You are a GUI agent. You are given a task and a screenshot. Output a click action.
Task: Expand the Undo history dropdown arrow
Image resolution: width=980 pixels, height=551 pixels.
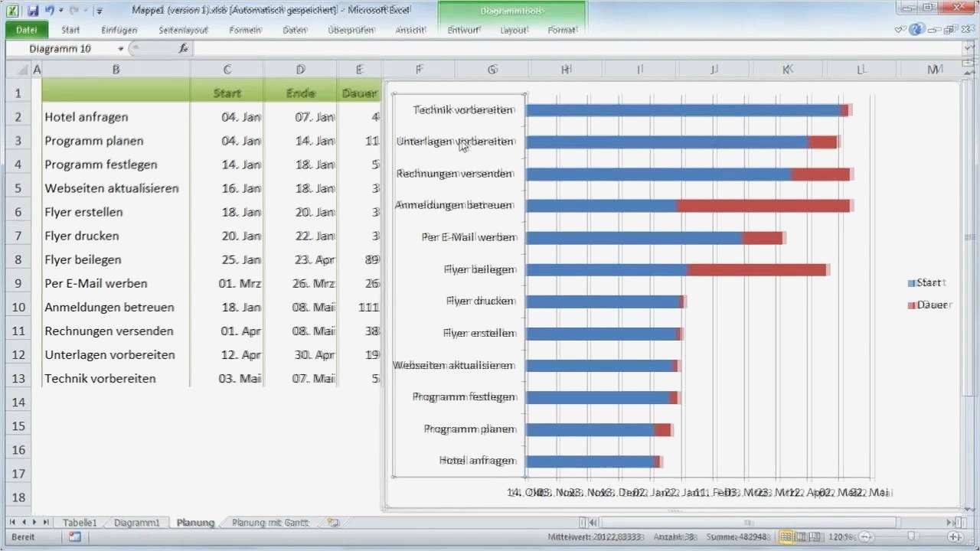(x=60, y=11)
